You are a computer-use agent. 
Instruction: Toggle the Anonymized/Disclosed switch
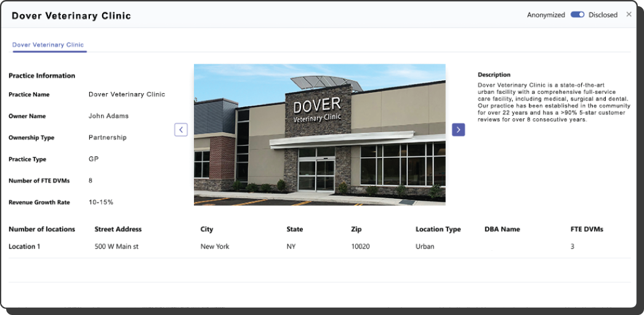coord(577,14)
